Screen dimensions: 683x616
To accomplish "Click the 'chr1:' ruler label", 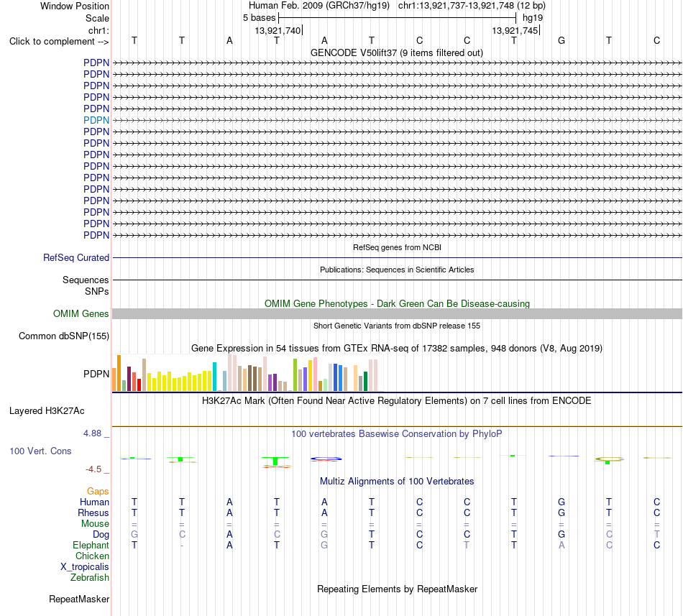I will pyautogui.click(x=99, y=30).
